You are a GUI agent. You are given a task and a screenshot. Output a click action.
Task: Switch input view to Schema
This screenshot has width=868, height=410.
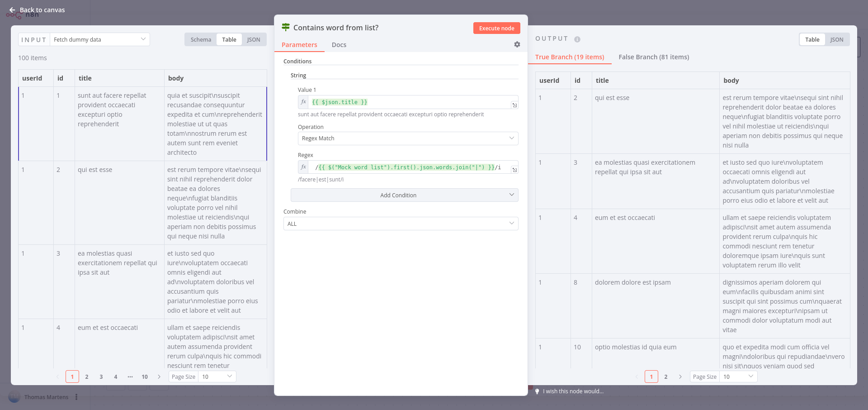coord(201,40)
